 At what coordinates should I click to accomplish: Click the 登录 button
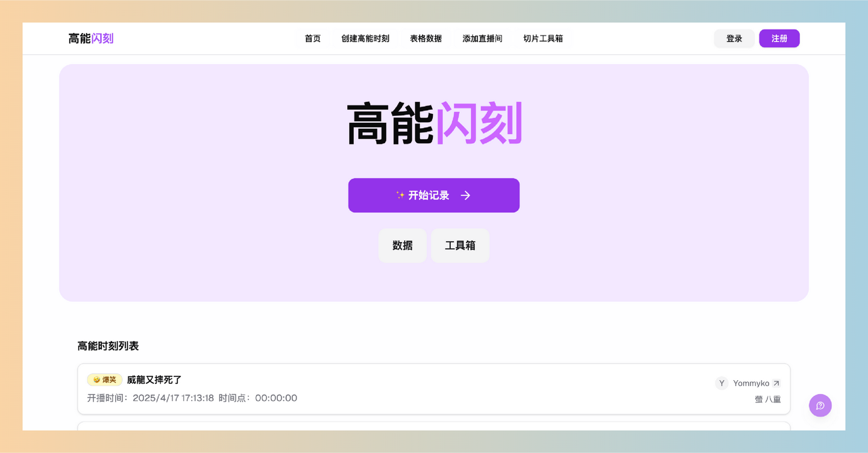[x=734, y=38]
